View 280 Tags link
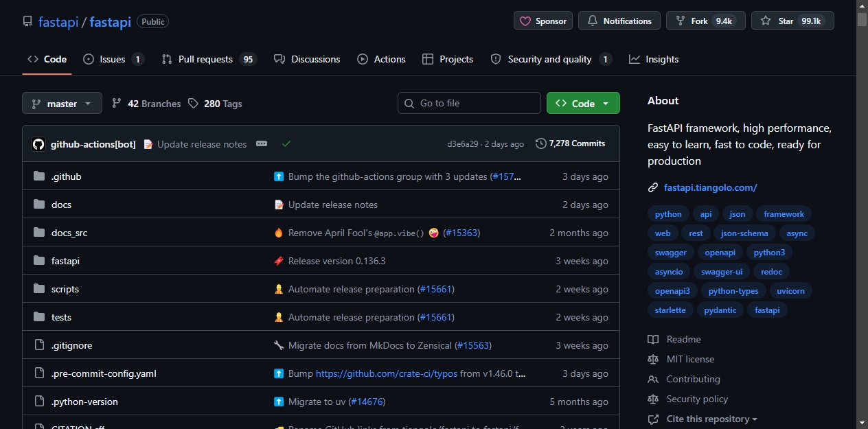868x429 pixels. 215,104
